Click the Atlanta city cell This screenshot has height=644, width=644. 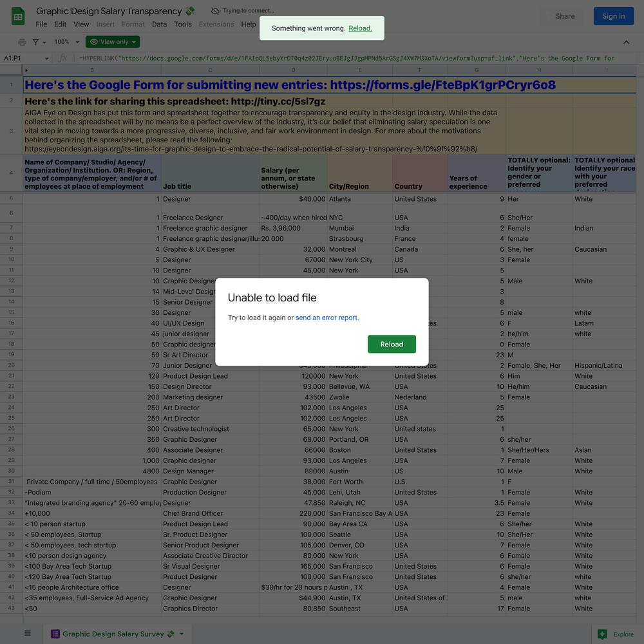click(360, 199)
